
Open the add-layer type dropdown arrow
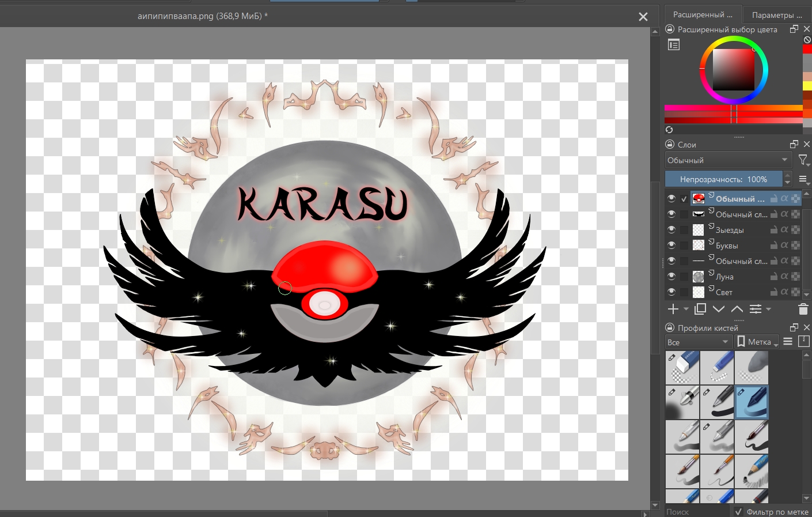pos(686,310)
